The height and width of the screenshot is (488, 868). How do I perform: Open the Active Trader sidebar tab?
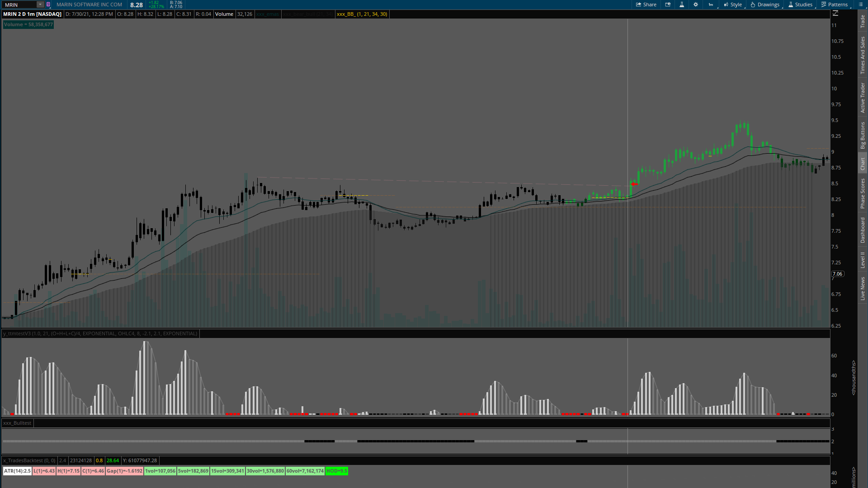click(863, 97)
